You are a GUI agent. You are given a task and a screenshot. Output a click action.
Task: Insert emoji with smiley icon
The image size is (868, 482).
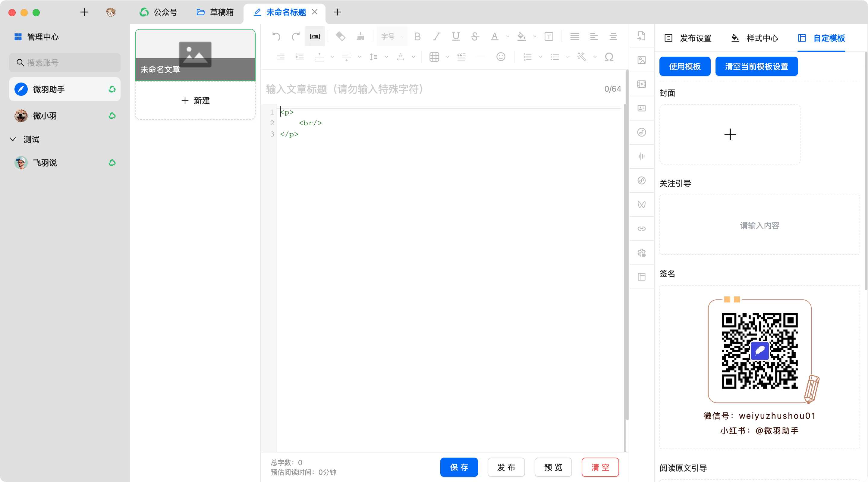[x=501, y=57]
